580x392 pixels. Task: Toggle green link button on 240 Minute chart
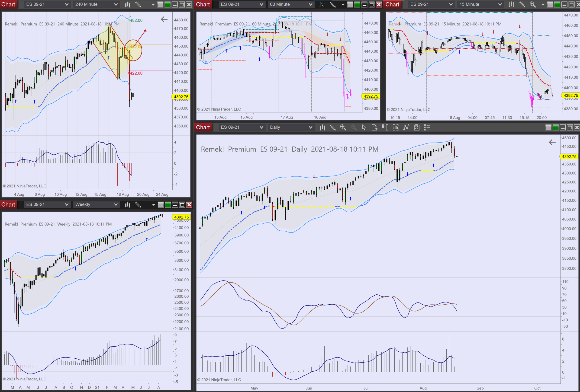click(x=168, y=4)
